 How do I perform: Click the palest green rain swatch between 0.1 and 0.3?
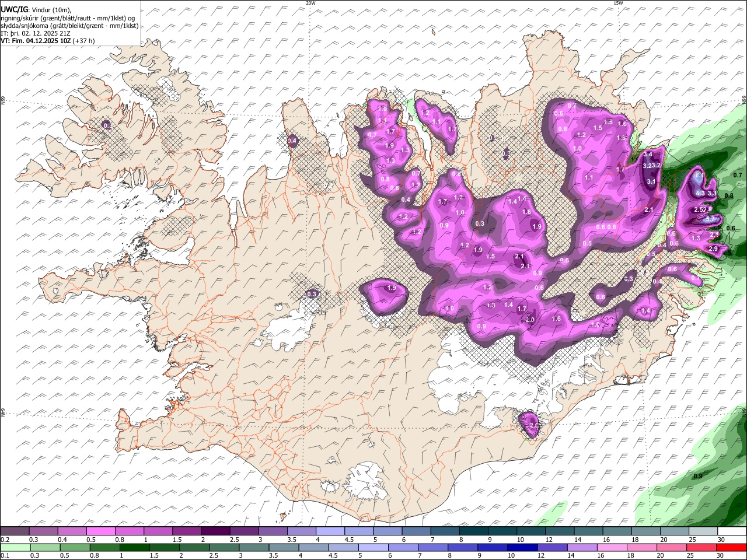pos(15,548)
